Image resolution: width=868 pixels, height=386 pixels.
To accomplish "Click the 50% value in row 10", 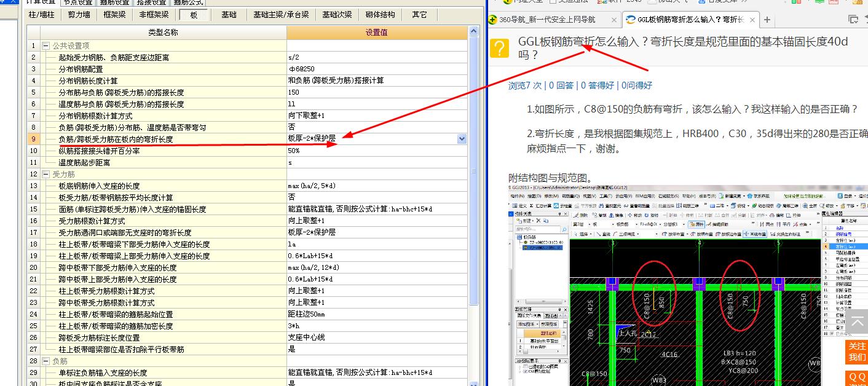I will coord(377,151).
